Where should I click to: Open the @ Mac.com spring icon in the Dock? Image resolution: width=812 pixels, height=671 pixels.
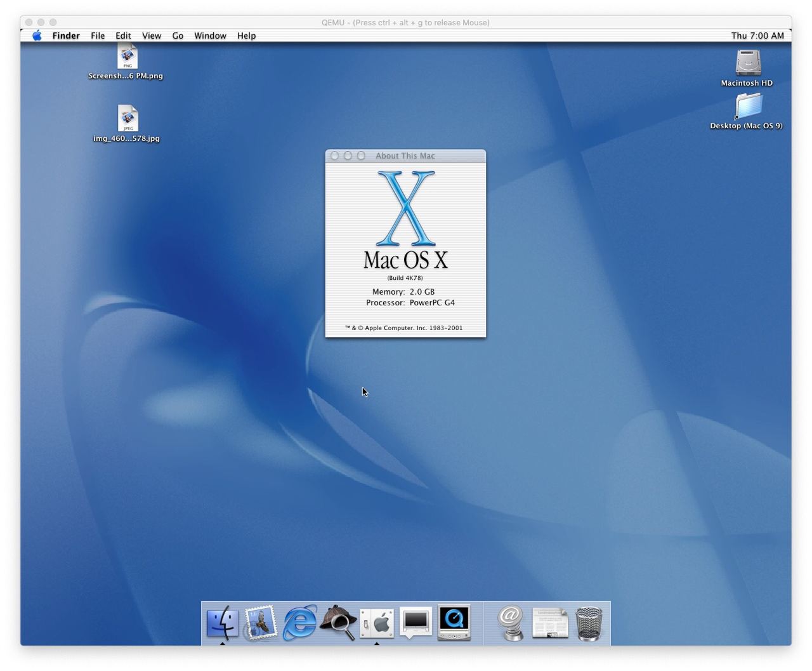(511, 623)
